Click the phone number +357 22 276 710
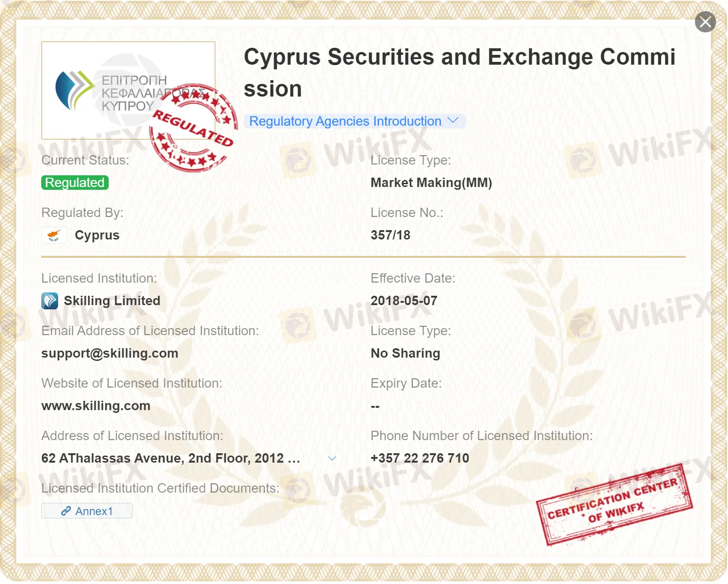 pos(420,458)
